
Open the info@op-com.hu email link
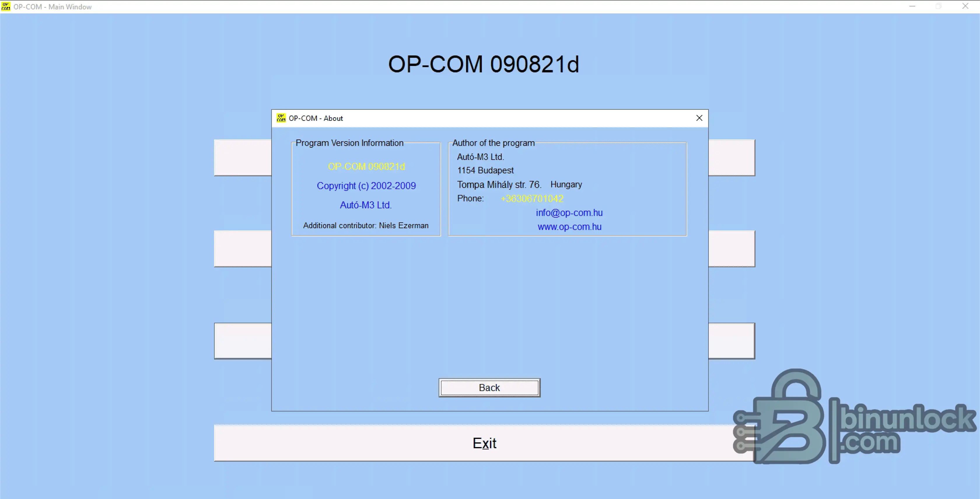coord(569,213)
